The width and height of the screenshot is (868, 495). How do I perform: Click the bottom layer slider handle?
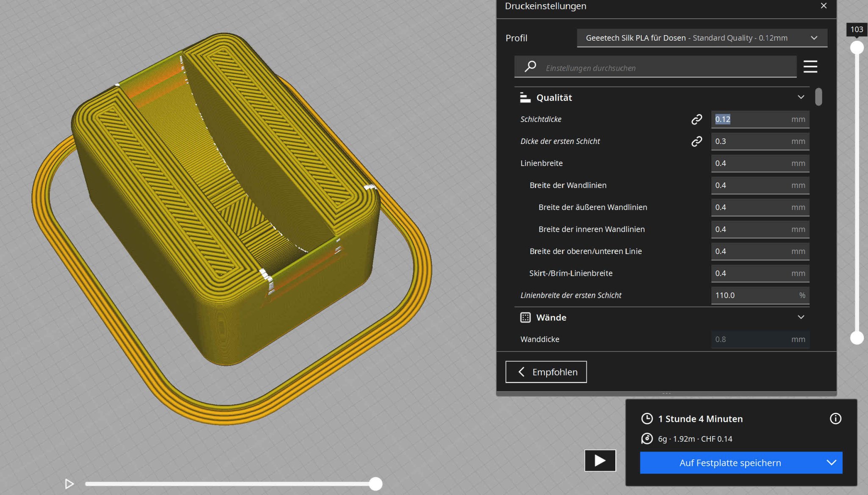point(857,338)
